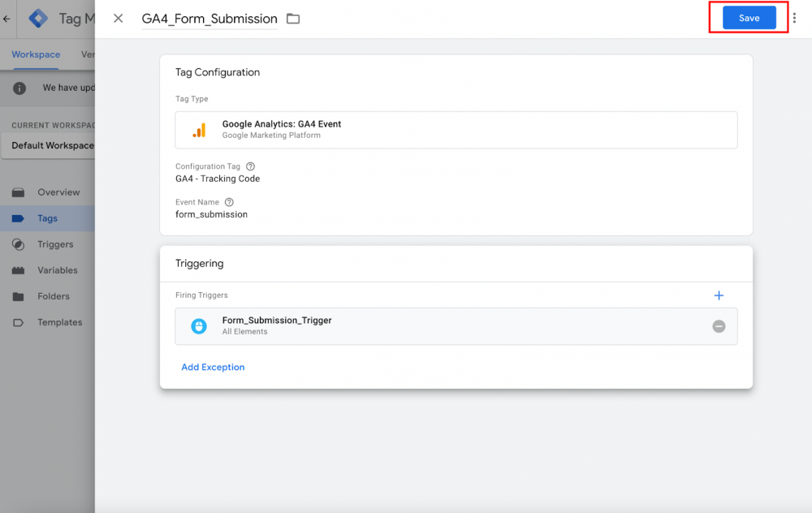This screenshot has width=812, height=513.
Task: Click the Tag Configuration heading
Action: 218,72
